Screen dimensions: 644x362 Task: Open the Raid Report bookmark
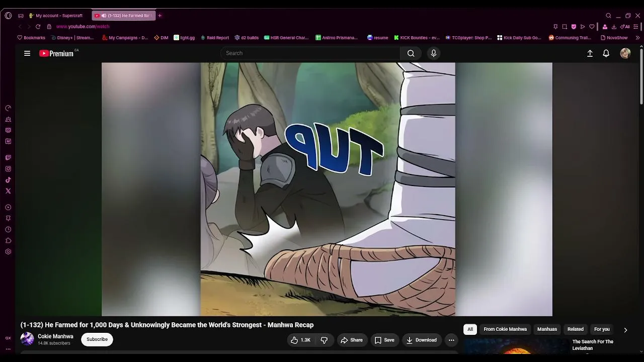tap(214, 38)
